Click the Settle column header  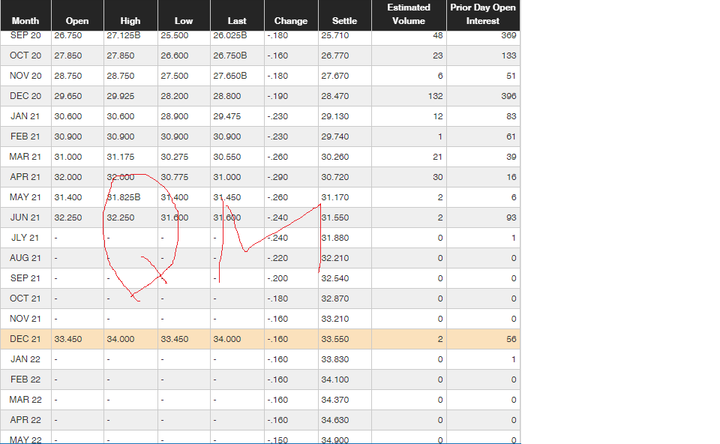coord(344,21)
